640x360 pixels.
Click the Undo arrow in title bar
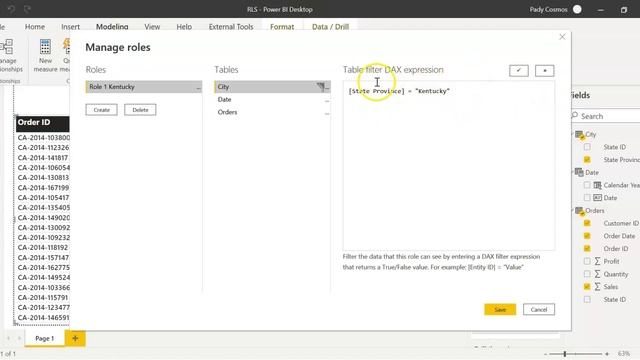(11, 9)
